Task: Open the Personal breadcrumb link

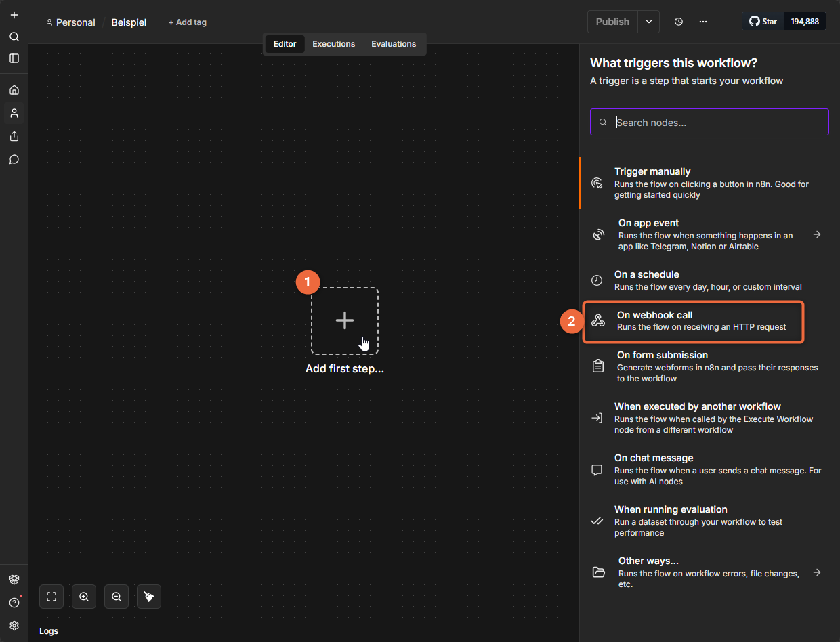Action: [70, 22]
